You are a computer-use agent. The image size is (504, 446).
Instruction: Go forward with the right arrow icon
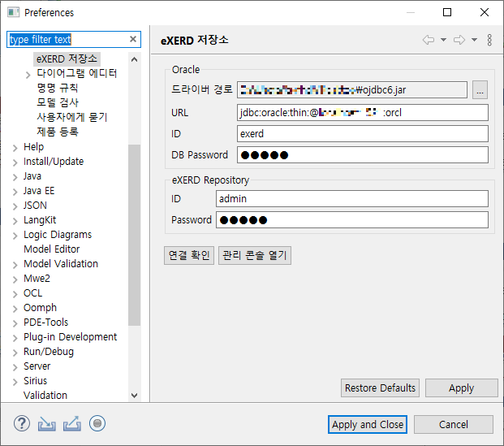459,40
